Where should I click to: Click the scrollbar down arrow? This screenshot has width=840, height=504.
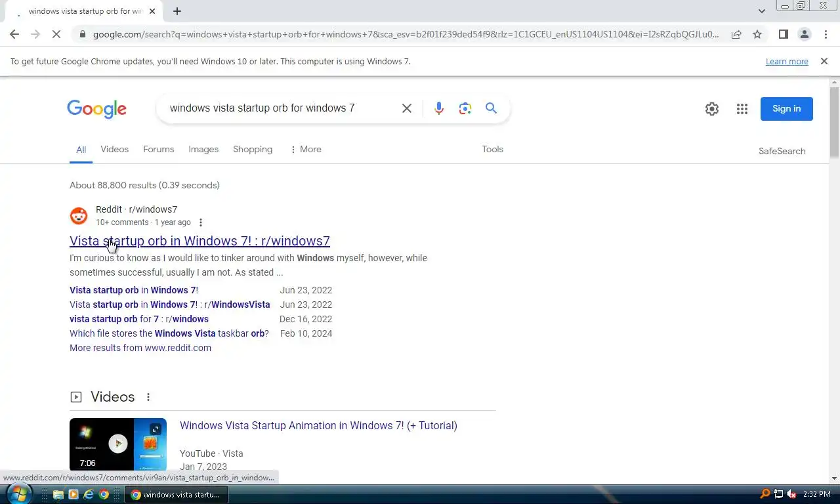coord(834,478)
